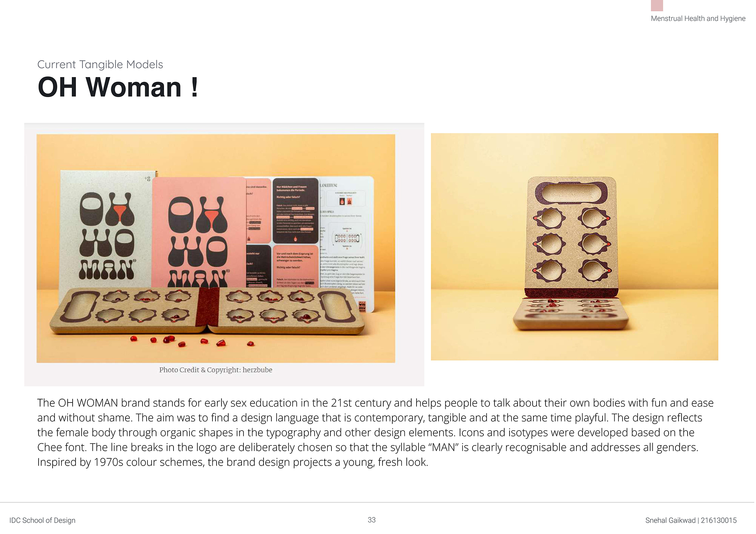
Task: Click IDC School of Design footer text
Action: point(42,520)
